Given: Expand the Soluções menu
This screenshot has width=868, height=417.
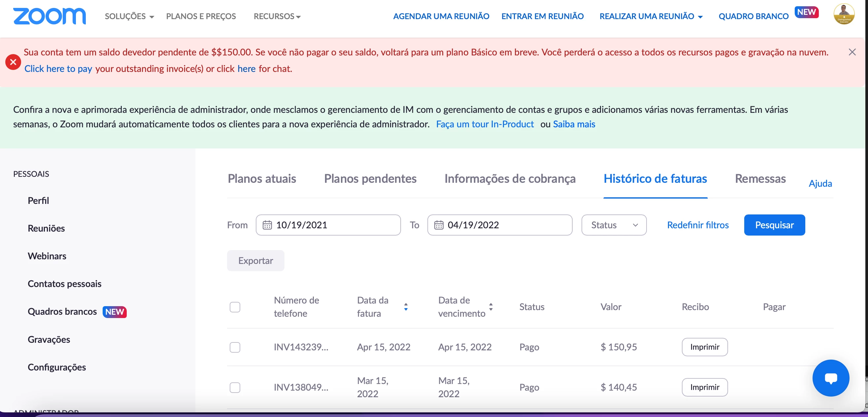Looking at the screenshot, I should [x=129, y=16].
